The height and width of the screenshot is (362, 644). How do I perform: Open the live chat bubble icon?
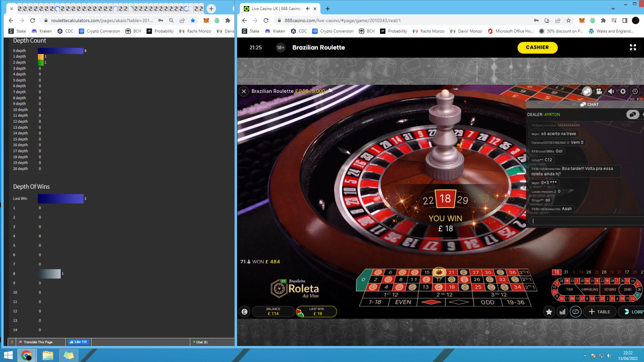[x=587, y=91]
